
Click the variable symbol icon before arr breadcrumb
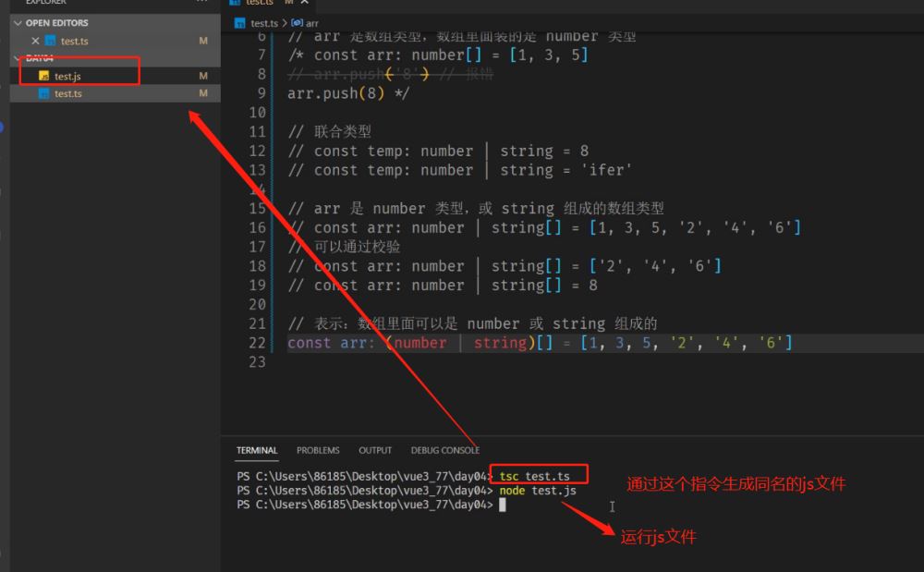(x=297, y=23)
